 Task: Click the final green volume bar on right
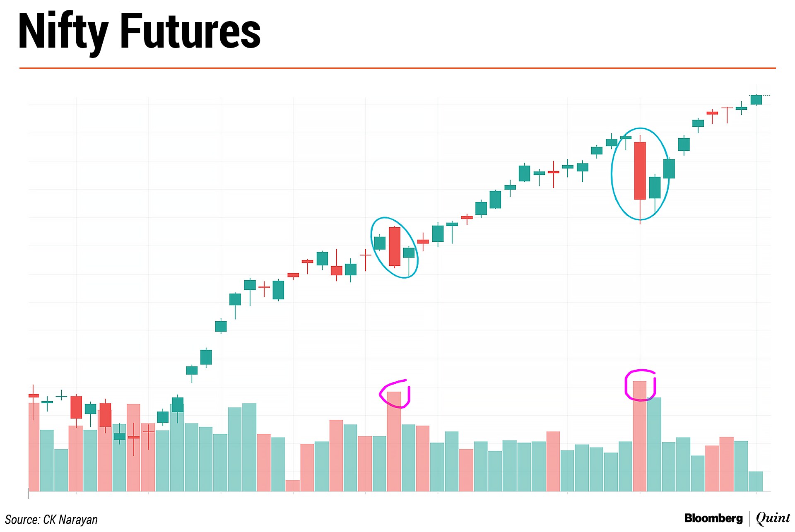point(756,481)
